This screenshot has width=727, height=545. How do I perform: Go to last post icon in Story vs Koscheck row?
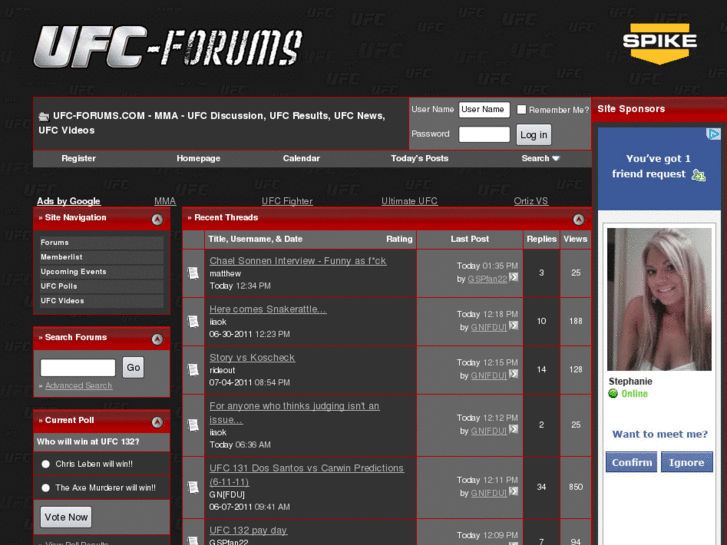click(x=513, y=374)
